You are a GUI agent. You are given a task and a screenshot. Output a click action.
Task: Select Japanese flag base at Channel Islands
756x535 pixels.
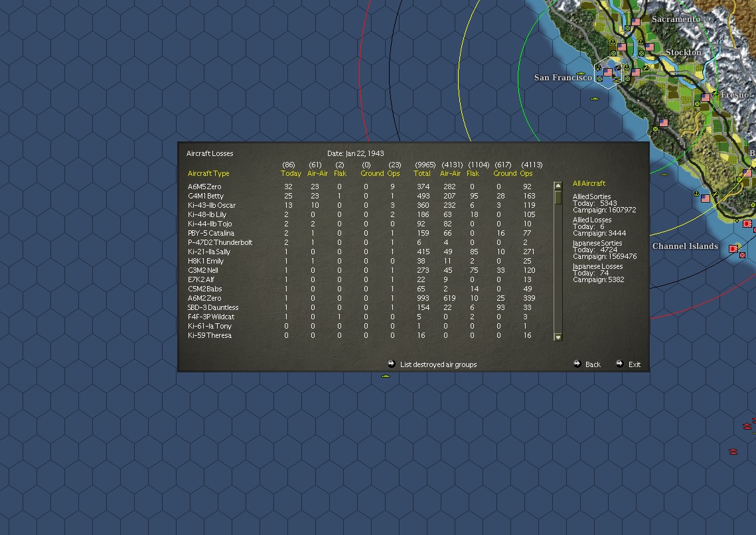click(x=733, y=249)
